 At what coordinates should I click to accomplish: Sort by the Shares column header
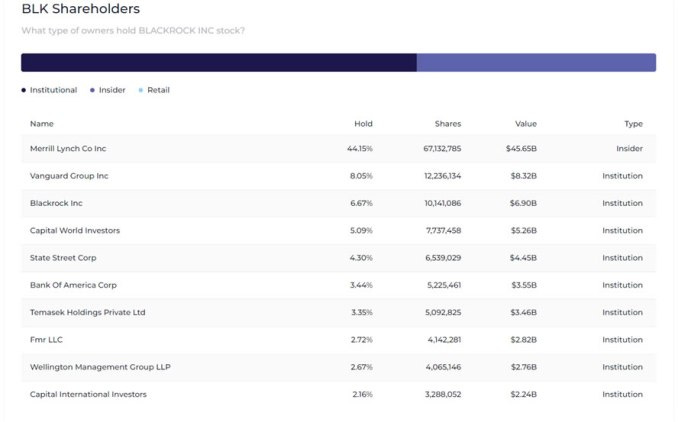pyautogui.click(x=448, y=124)
